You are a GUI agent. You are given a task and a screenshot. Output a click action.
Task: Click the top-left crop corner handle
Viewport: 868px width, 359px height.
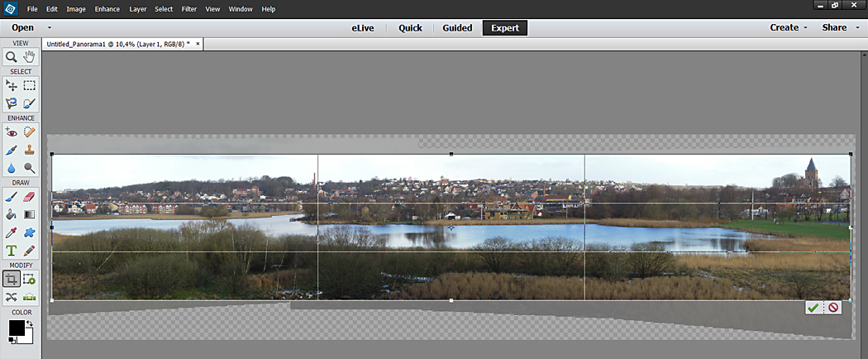[x=52, y=154]
